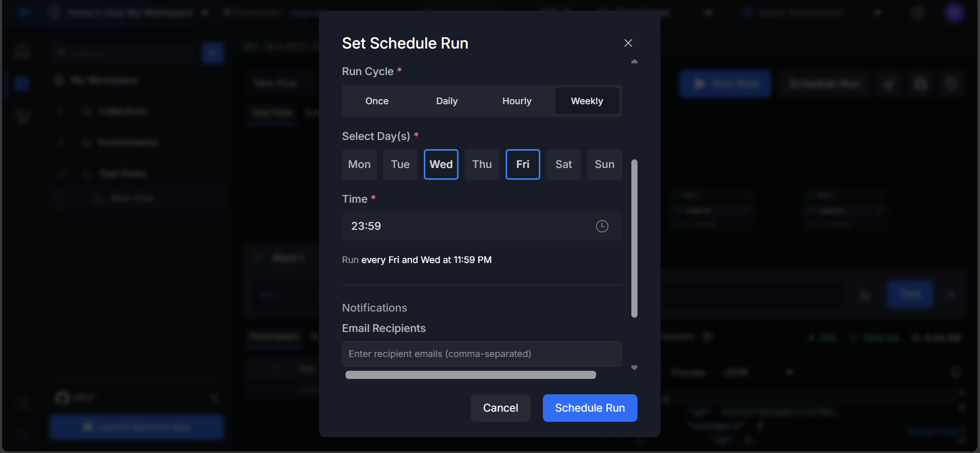Confirm with Schedule Run button
The width and height of the screenshot is (980, 453).
(x=590, y=408)
